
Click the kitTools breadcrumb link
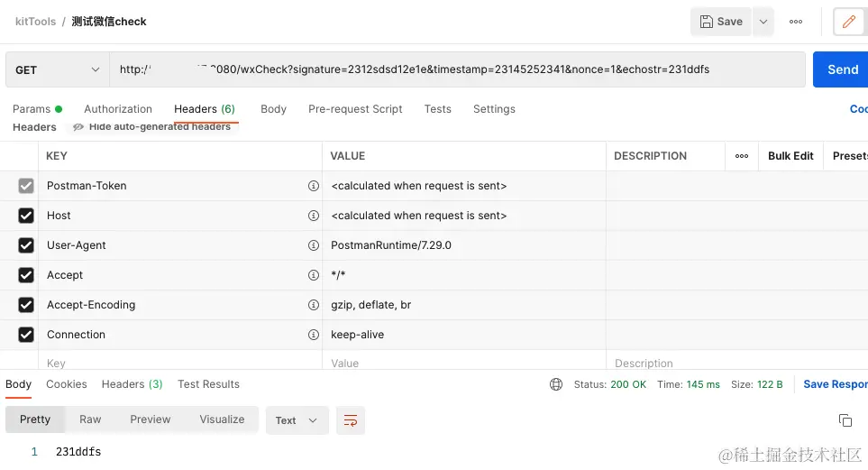(35, 22)
